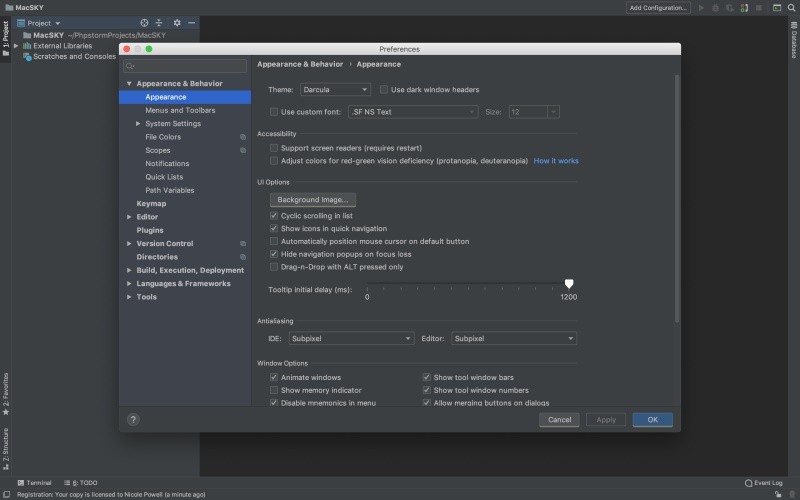This screenshot has height=500, width=800.
Task: Expand System Settings in preferences tree
Action: click(138, 123)
